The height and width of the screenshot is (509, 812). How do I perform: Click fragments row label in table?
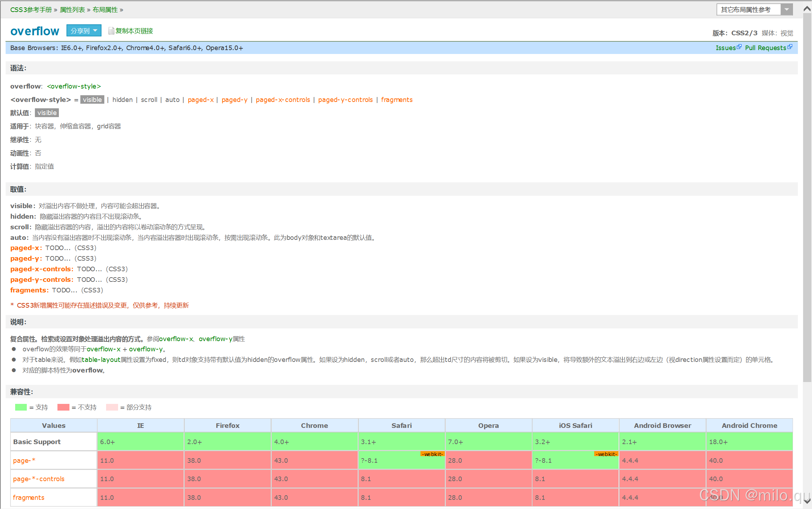pyautogui.click(x=54, y=497)
